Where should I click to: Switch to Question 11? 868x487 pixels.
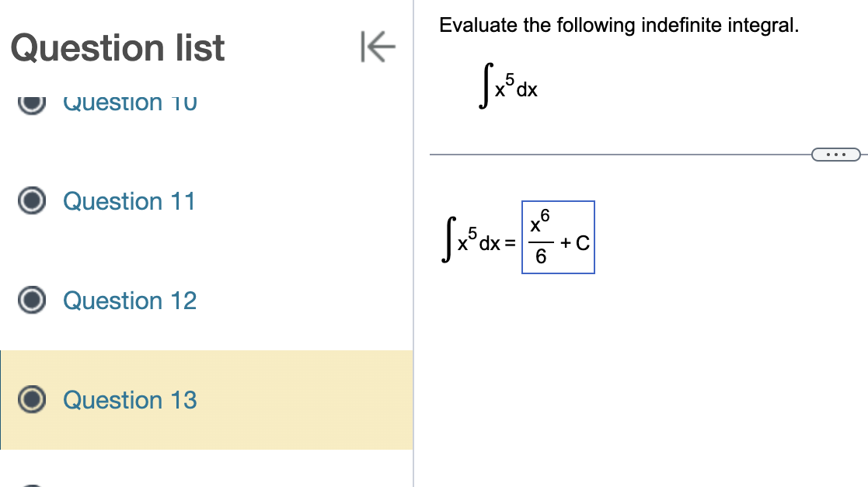coord(130,201)
